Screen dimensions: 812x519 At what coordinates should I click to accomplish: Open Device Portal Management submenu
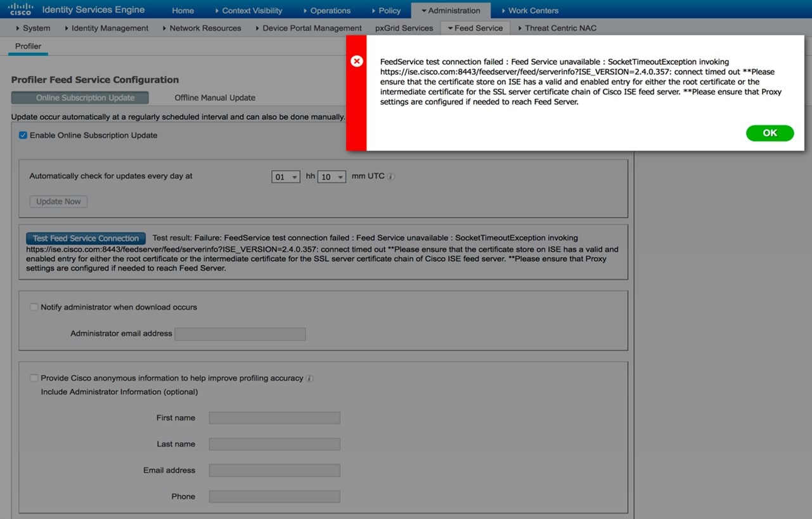click(308, 28)
